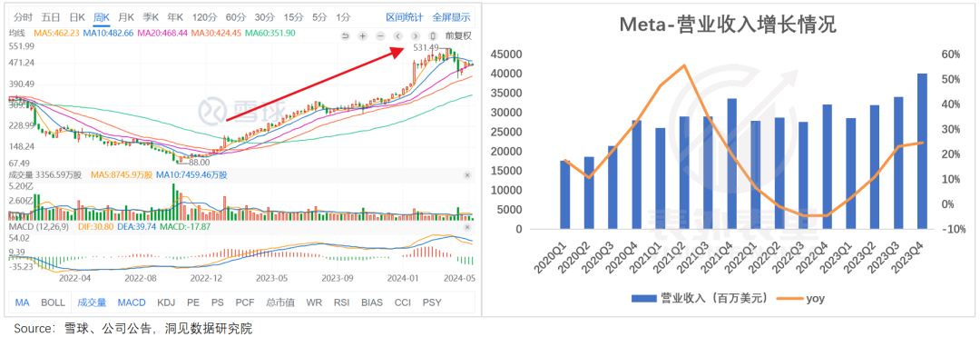Move chart left with previous arrow icon
Image resolution: width=980 pixels, height=337 pixels.
[x=397, y=36]
